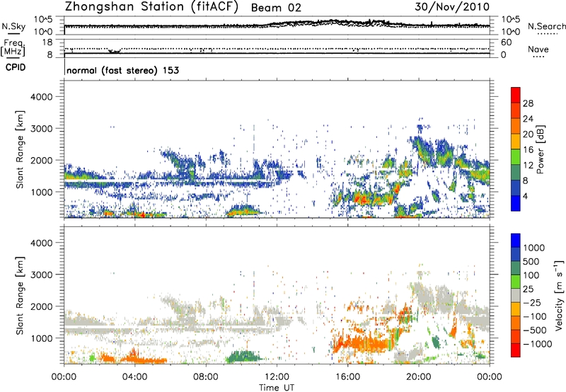Click the 'Velocity [m s-1]' colorbar label
The height and width of the screenshot is (392, 566).
tap(559, 295)
